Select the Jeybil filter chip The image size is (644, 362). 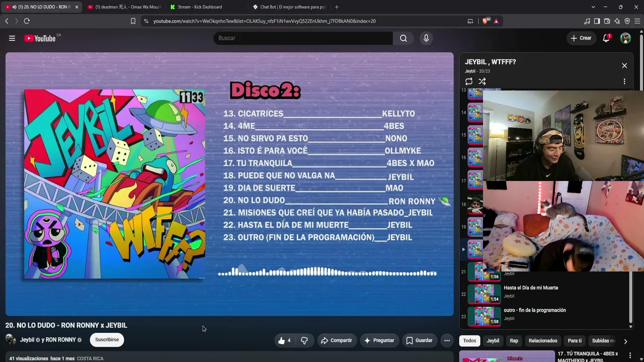493,341
